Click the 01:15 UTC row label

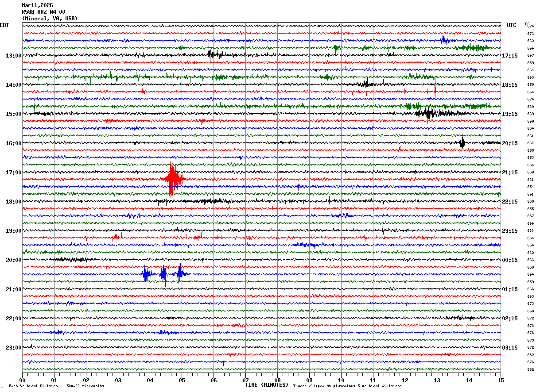pyautogui.click(x=510, y=289)
